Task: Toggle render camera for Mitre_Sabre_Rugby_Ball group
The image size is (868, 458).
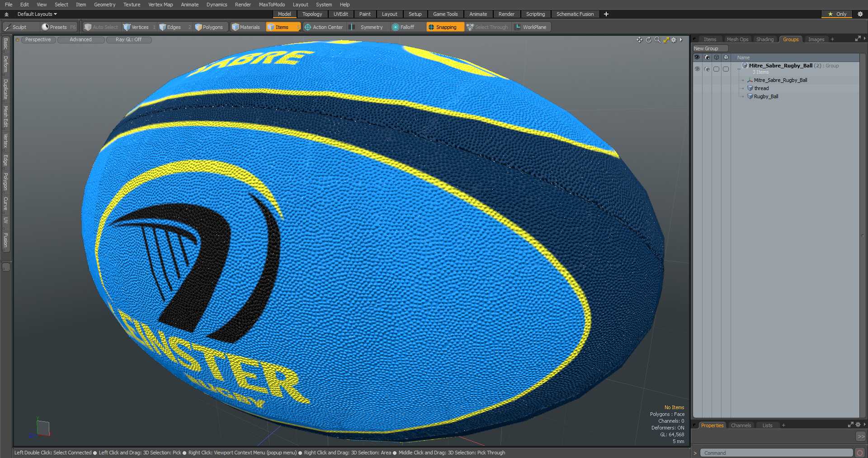Action: (x=707, y=69)
